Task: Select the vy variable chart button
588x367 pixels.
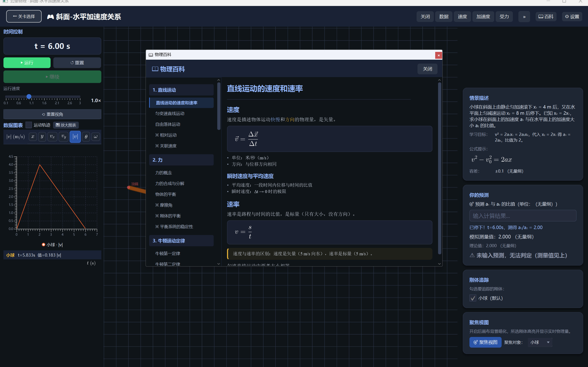Action: point(64,137)
